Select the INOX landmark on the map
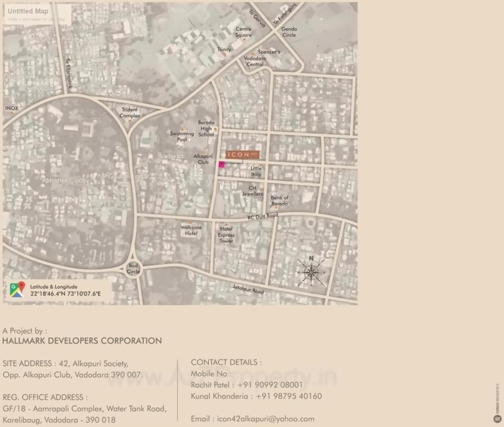The height and width of the screenshot is (427, 504). click(12, 108)
